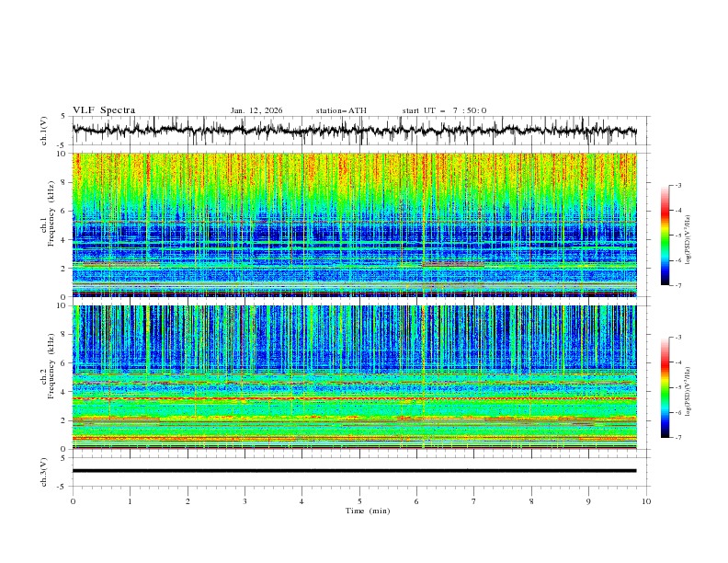
Task: Click the ch.3 flat black voltage trace
Action: [354, 471]
